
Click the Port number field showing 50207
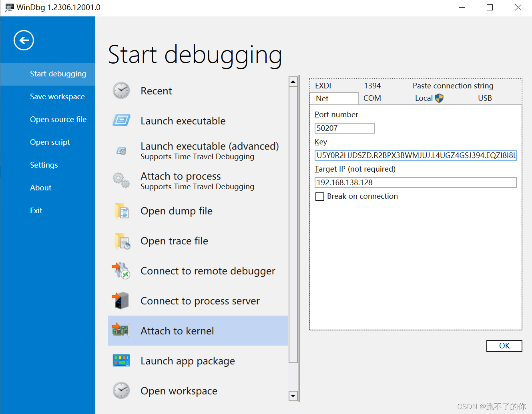(x=344, y=128)
